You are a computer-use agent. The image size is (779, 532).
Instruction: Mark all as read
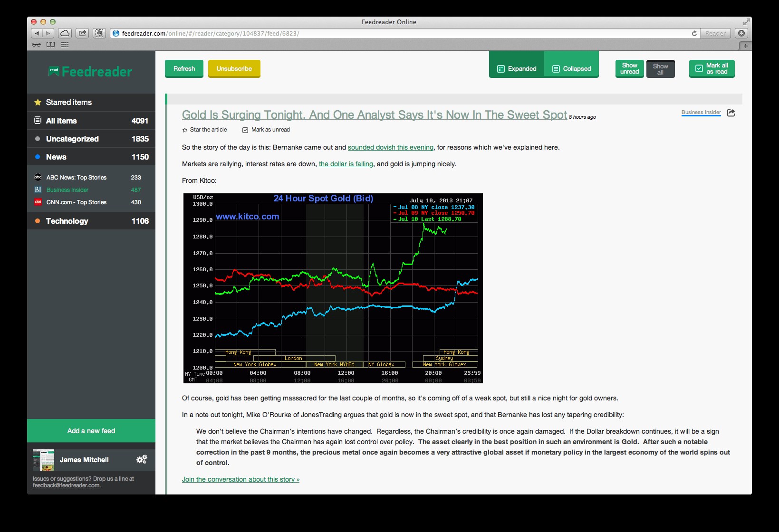(712, 69)
